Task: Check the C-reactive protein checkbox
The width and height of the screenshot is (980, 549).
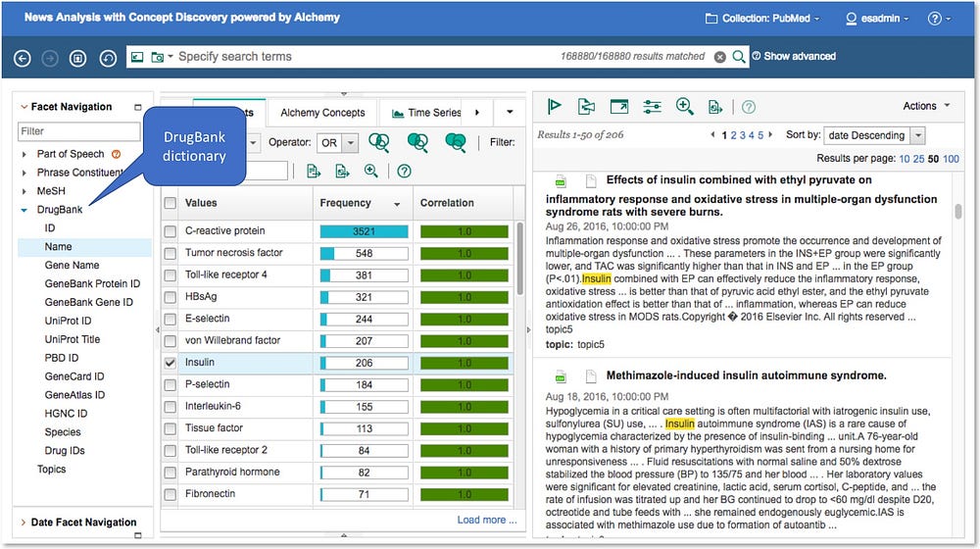Action: (x=170, y=231)
